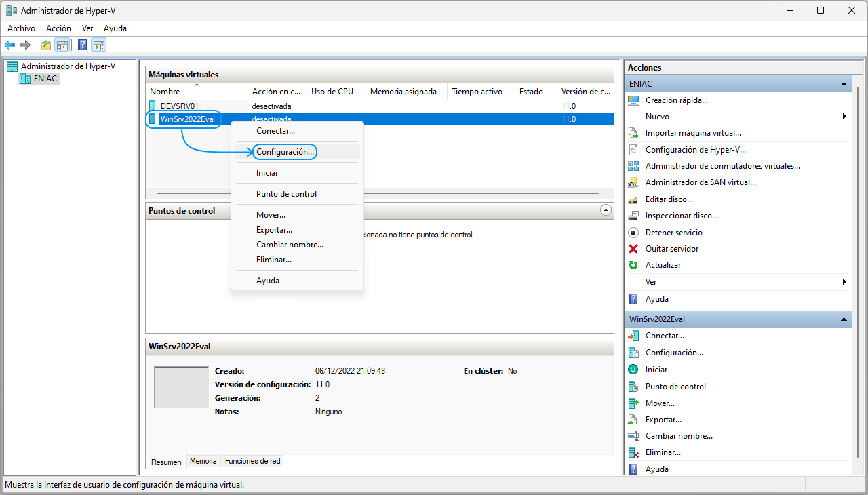Toggle the show/hide action pane button
This screenshot has height=495, width=868.
click(98, 45)
